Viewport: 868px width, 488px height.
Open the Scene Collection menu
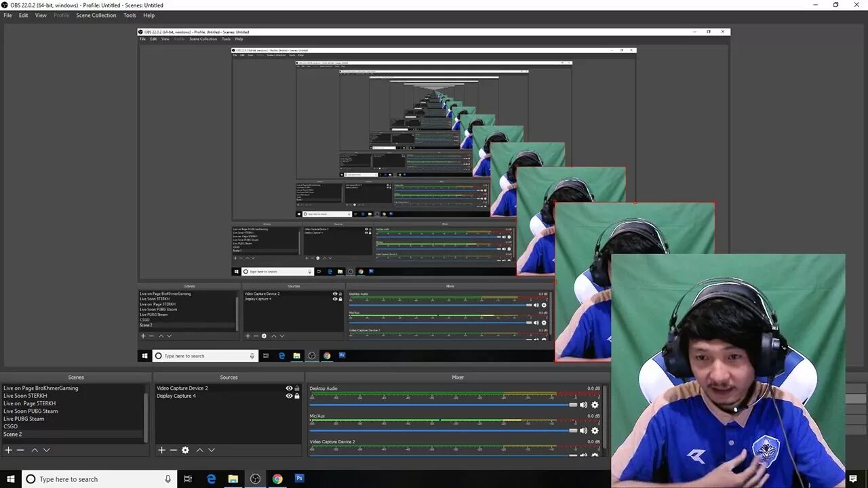[x=96, y=15]
